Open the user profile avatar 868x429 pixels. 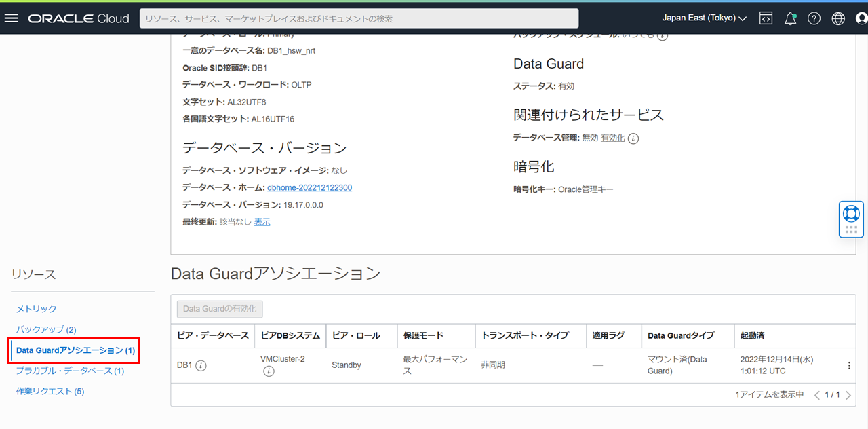[861, 18]
